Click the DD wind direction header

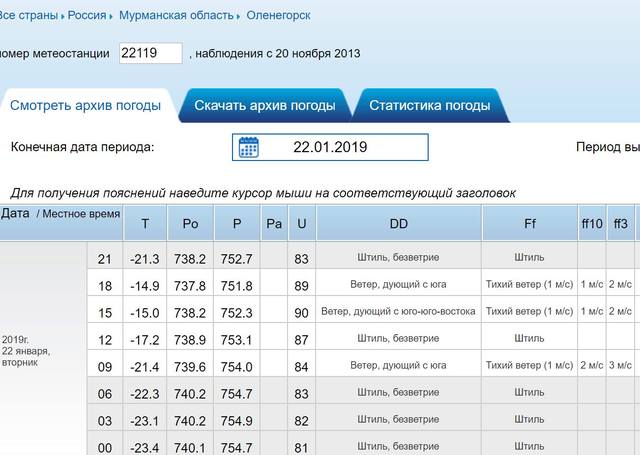point(399,223)
